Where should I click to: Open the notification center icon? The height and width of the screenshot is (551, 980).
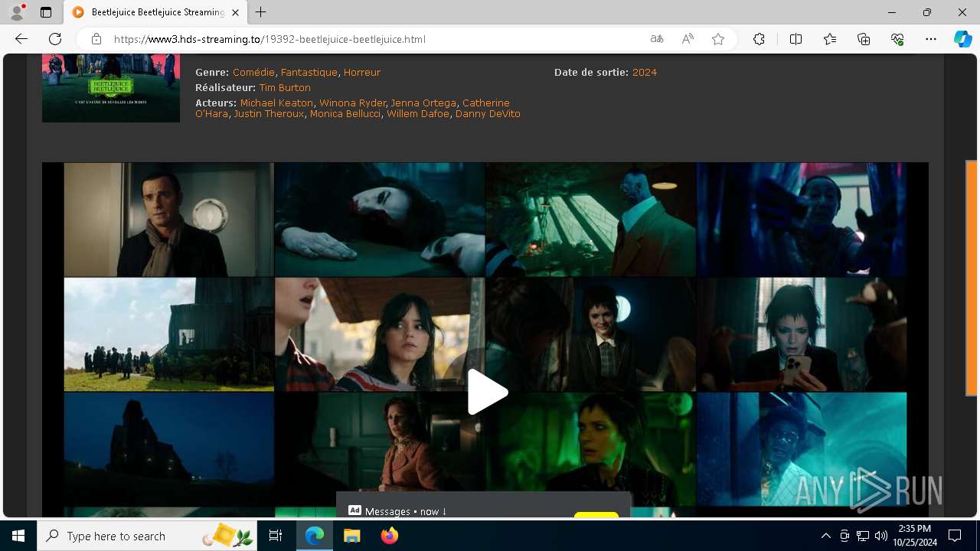click(955, 536)
